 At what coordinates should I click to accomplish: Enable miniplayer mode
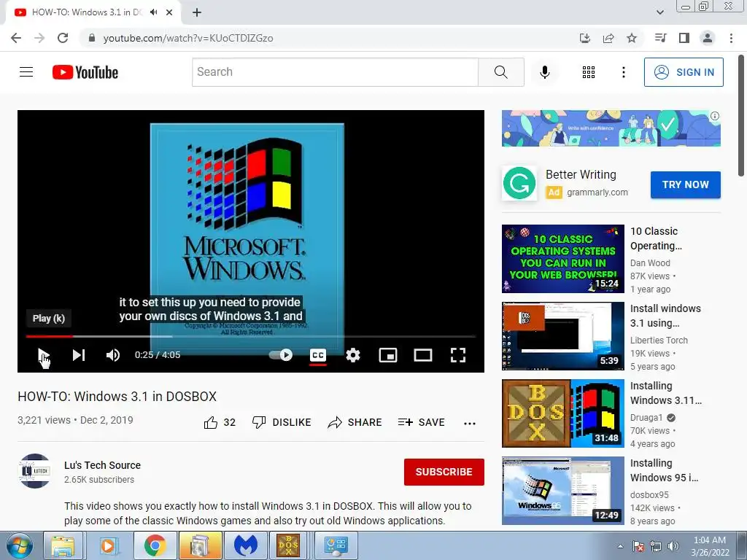pyautogui.click(x=388, y=355)
